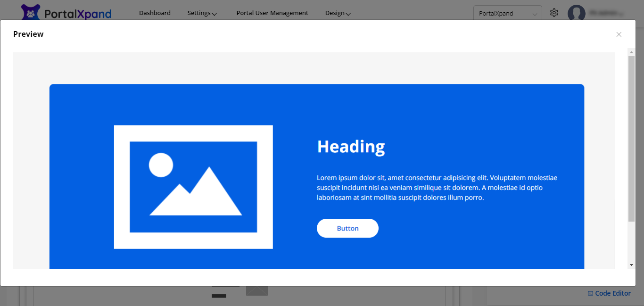Click scrollbar down arrow in preview

631,265
